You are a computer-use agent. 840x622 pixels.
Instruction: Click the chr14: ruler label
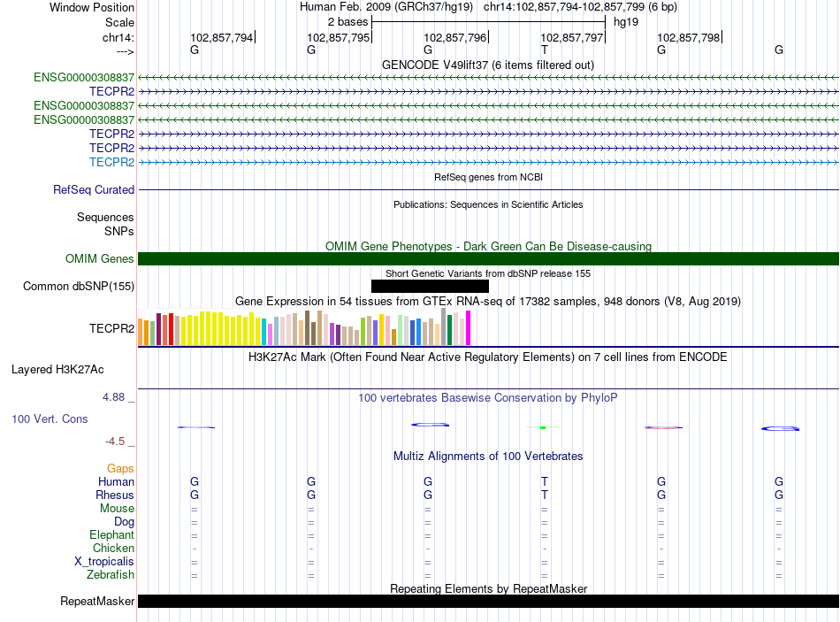tap(118, 37)
